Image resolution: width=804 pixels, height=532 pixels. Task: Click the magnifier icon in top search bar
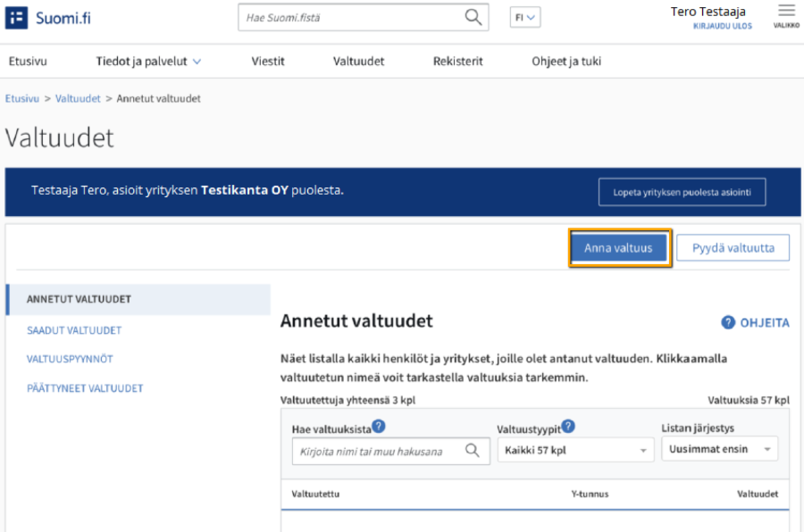tap(473, 17)
